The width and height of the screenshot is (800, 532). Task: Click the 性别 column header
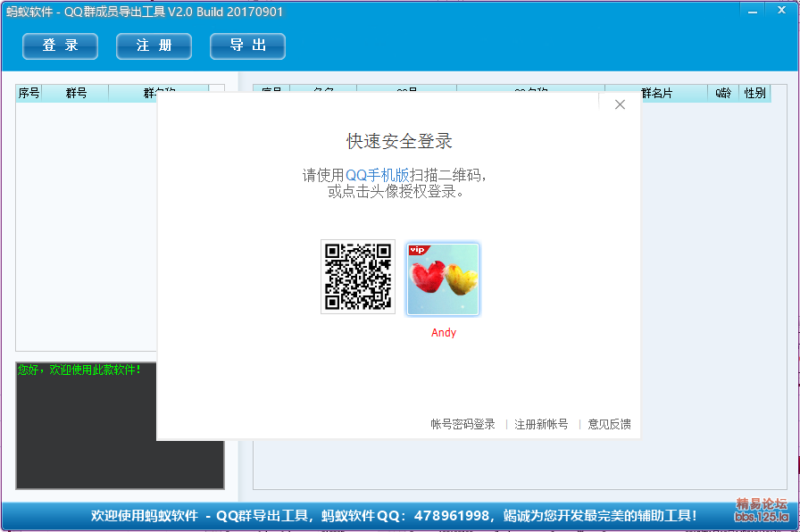click(754, 94)
